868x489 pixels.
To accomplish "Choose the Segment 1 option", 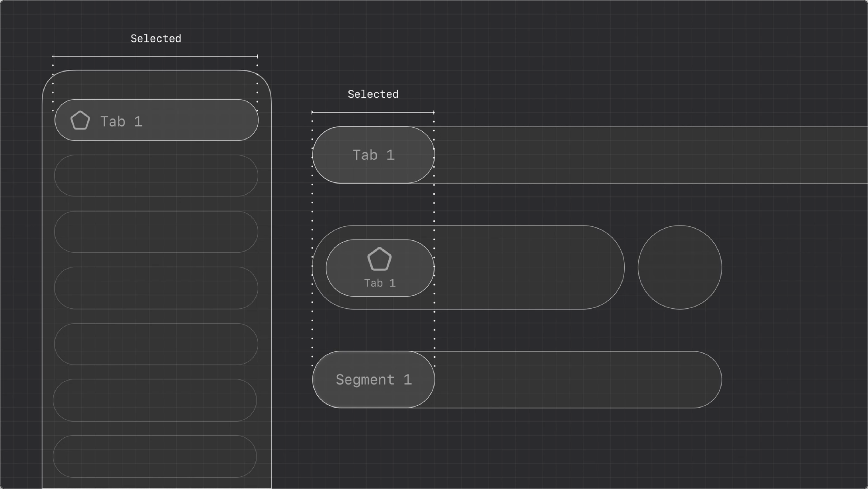I will (373, 380).
